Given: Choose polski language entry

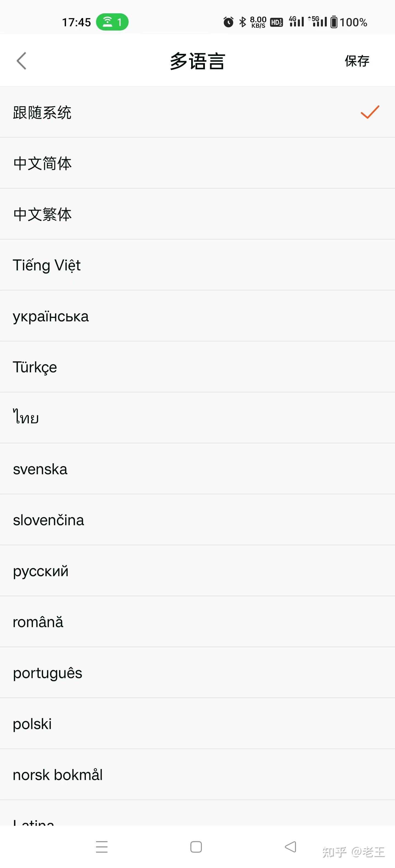Looking at the screenshot, I should coord(32,724).
